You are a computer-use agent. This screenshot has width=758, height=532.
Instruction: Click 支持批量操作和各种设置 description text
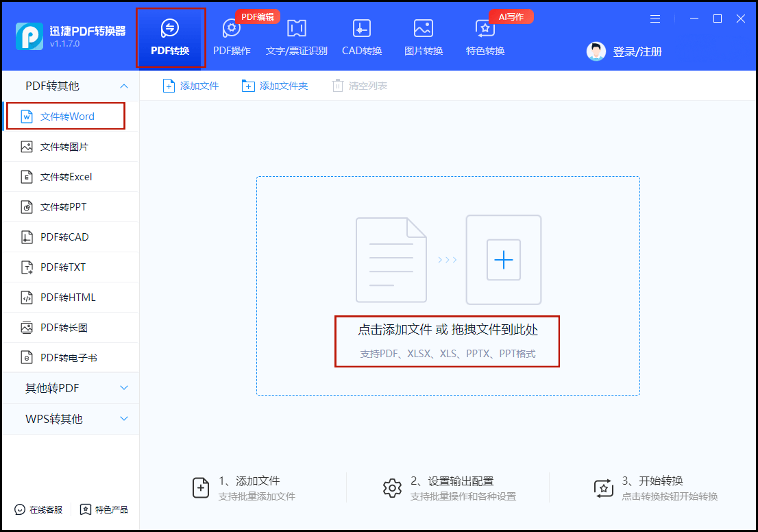tap(463, 497)
